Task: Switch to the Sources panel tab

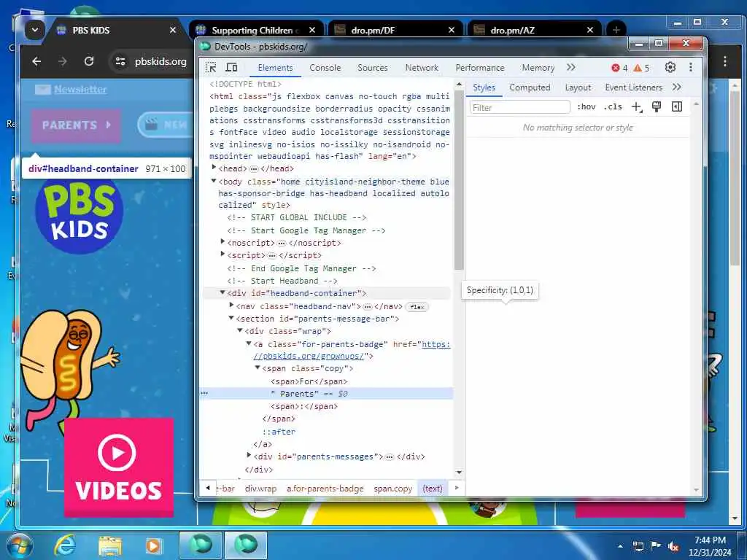Action: point(373,68)
